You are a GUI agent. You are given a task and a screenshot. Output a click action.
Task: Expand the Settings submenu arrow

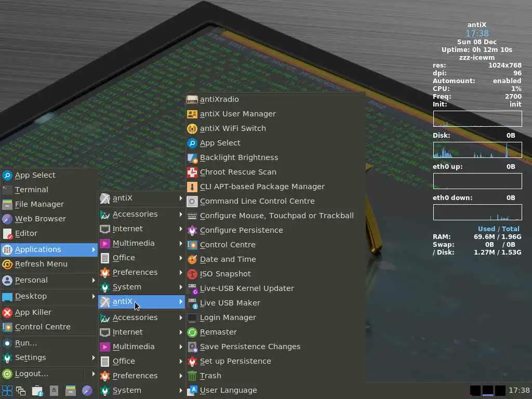94,357
